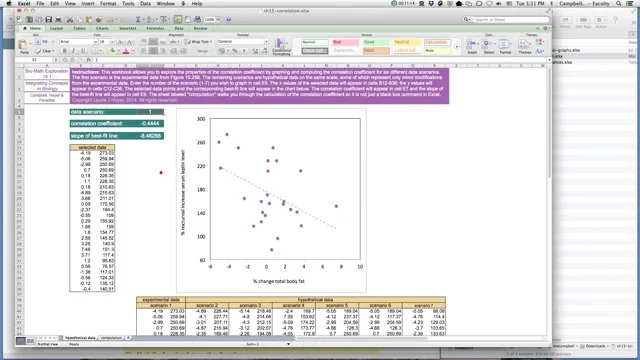The height and width of the screenshot is (360, 640).
Task: Toggle Bold formatting
Action: (64, 51)
